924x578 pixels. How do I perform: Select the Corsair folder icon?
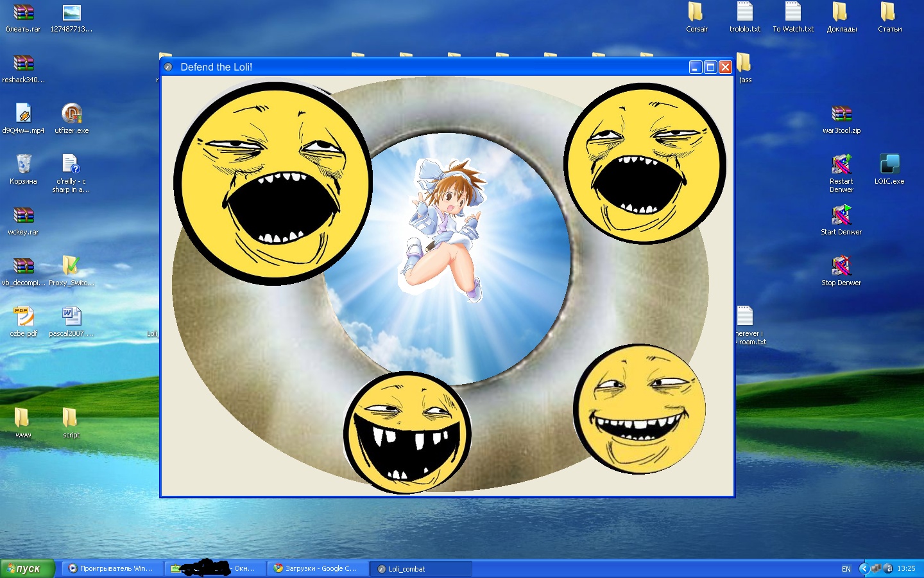pos(697,18)
